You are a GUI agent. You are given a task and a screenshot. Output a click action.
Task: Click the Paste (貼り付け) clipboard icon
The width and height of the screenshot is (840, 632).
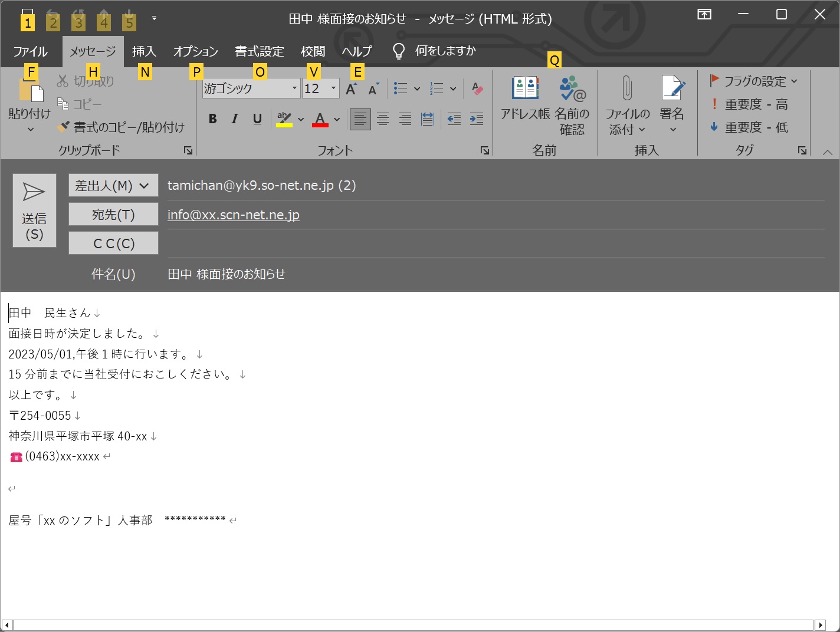31,91
